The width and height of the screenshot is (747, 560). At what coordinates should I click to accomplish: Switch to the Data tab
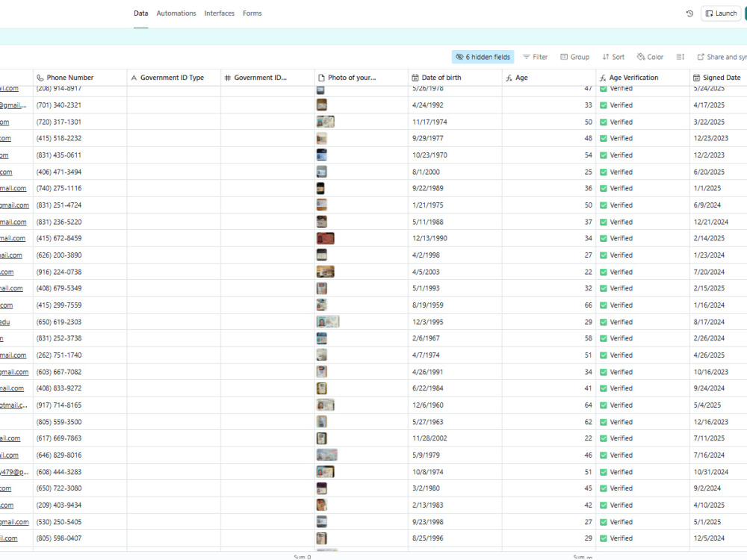[141, 13]
